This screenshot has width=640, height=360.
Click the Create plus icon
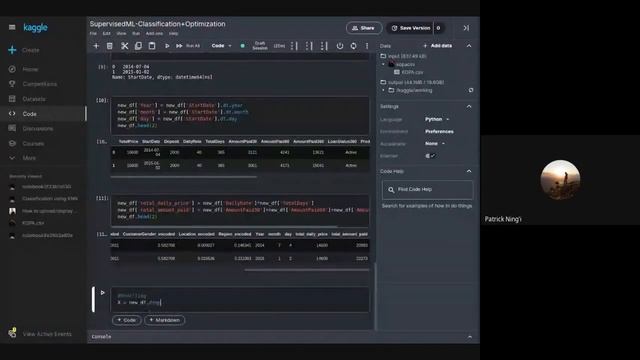tap(12, 50)
